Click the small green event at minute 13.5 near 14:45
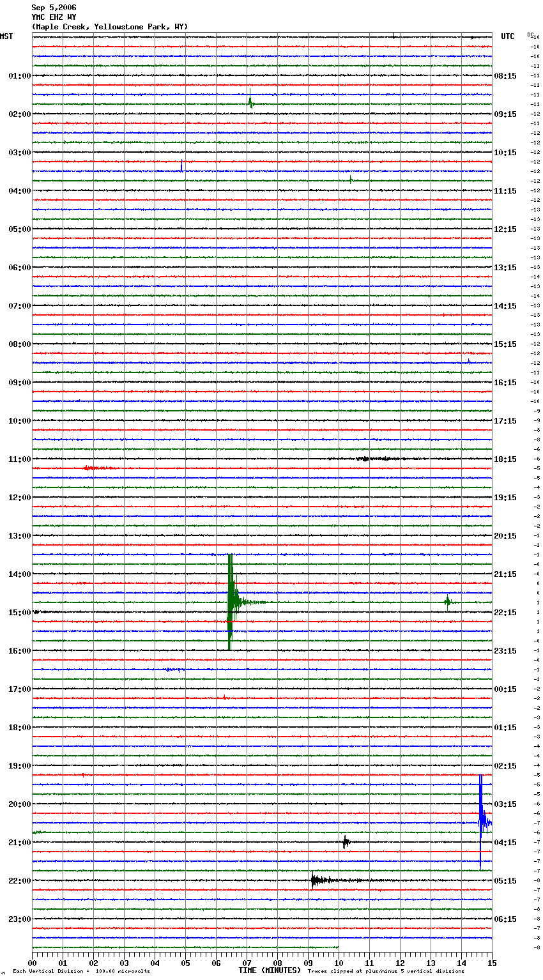This screenshot has width=543, height=980. [x=448, y=602]
